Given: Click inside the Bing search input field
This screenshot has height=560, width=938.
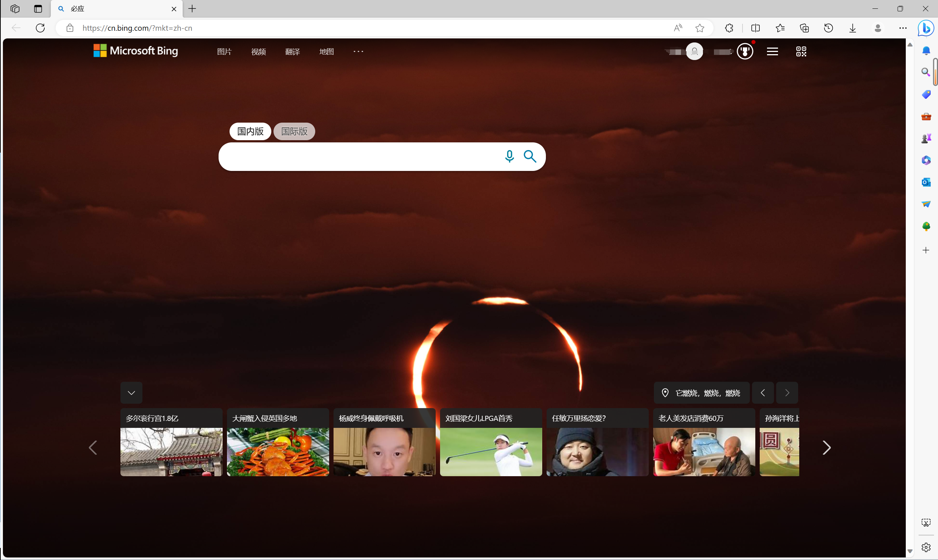Looking at the screenshot, I should coord(358,157).
